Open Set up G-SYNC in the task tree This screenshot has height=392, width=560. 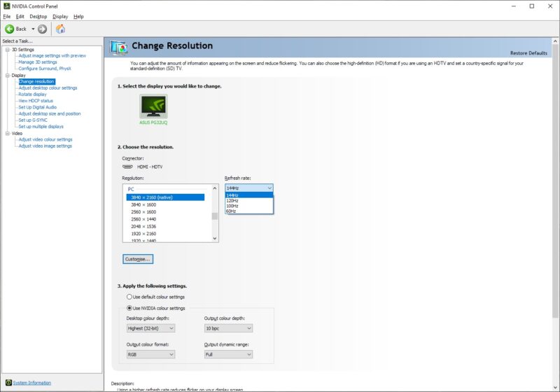[35, 120]
